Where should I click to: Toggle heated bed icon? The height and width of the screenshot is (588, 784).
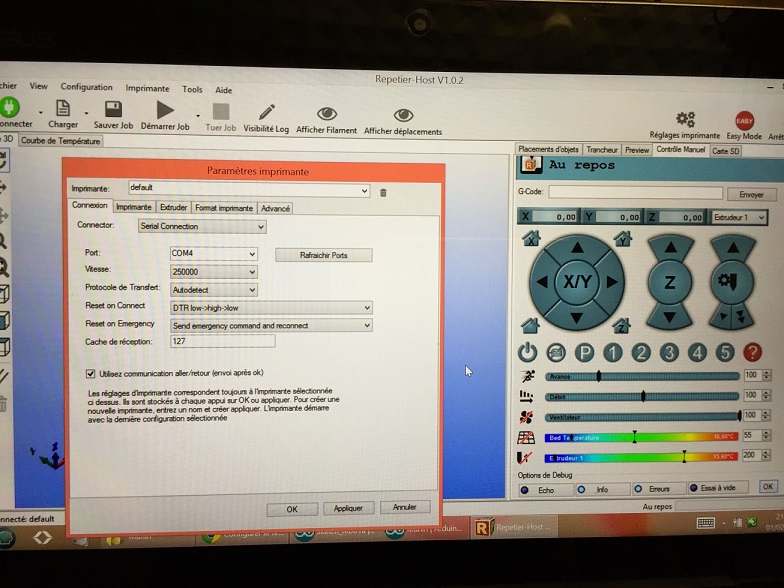[x=526, y=438]
